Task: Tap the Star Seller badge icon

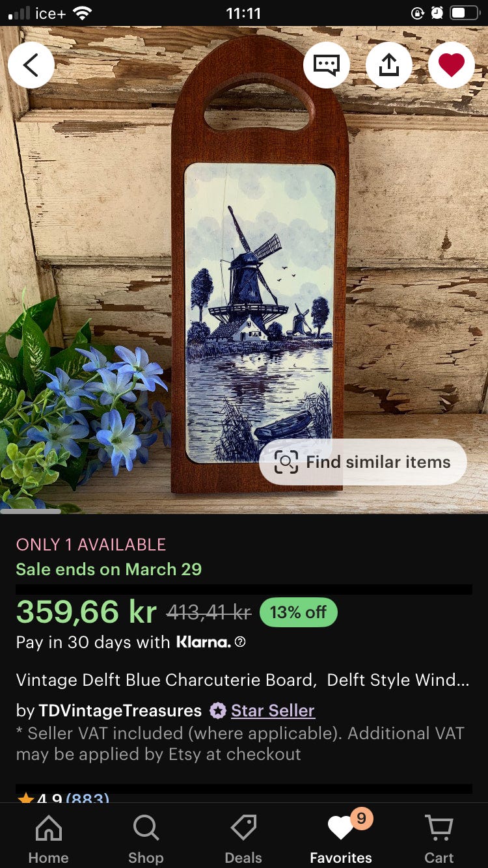Action: 218,711
